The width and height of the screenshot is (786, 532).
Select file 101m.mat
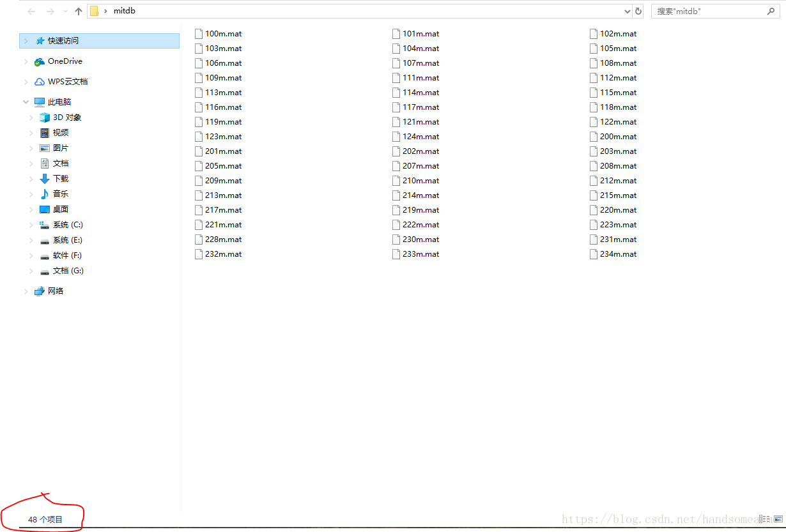[x=421, y=34]
